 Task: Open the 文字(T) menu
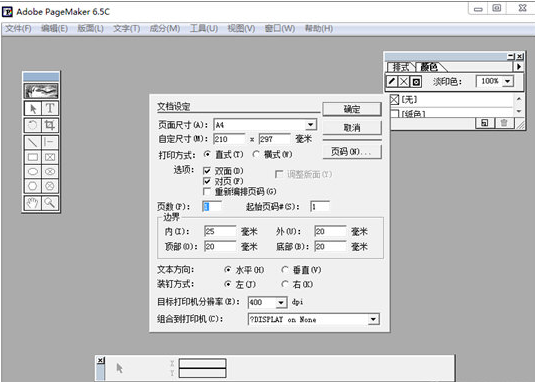click(127, 29)
